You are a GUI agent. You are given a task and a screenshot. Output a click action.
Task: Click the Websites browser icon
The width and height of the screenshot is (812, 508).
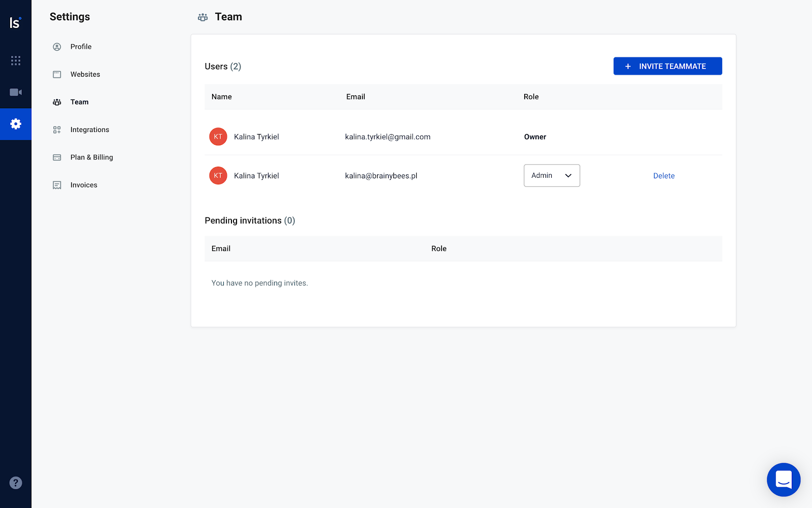(x=57, y=74)
